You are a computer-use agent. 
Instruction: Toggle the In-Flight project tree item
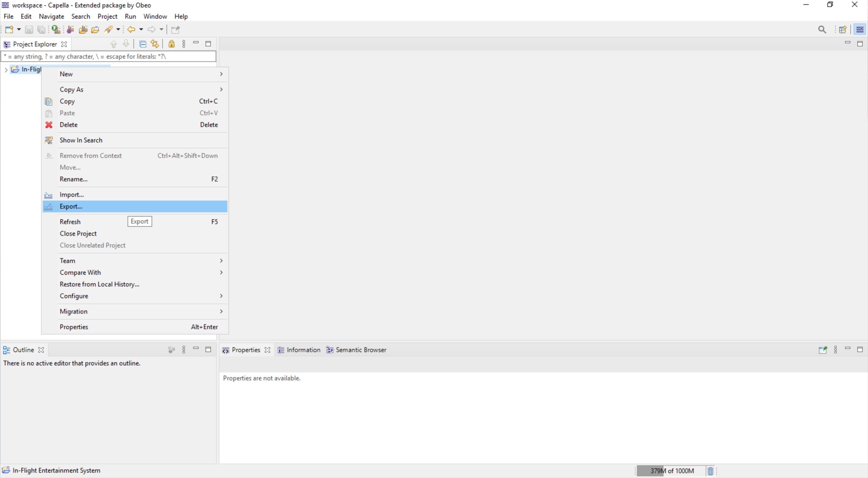[6, 69]
